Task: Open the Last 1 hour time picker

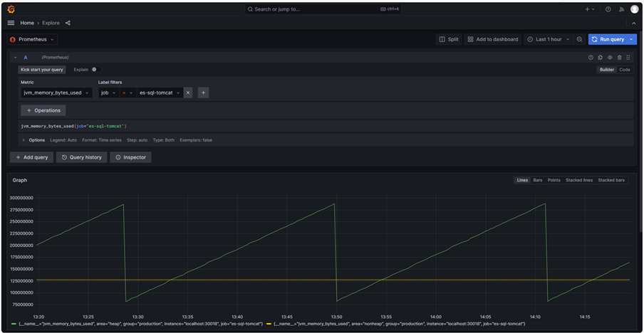Action: point(549,39)
